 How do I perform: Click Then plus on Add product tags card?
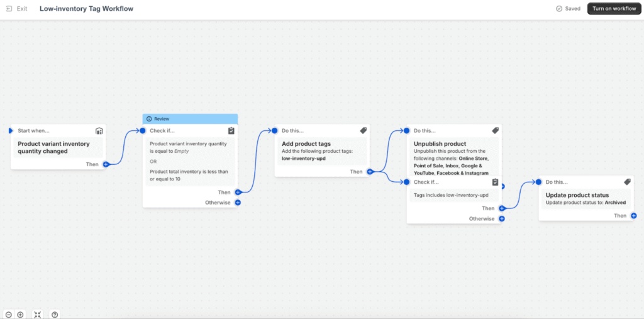370,172
